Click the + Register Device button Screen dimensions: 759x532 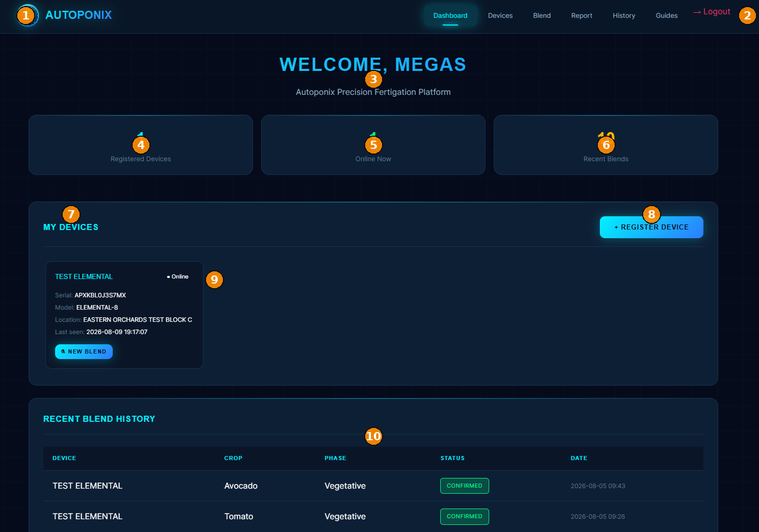click(x=651, y=227)
